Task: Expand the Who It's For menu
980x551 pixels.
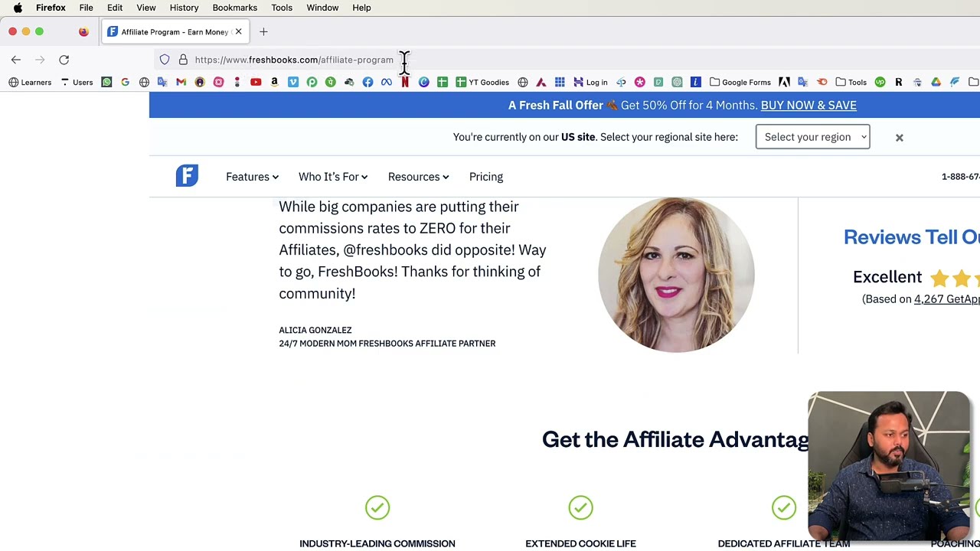Action: [333, 177]
